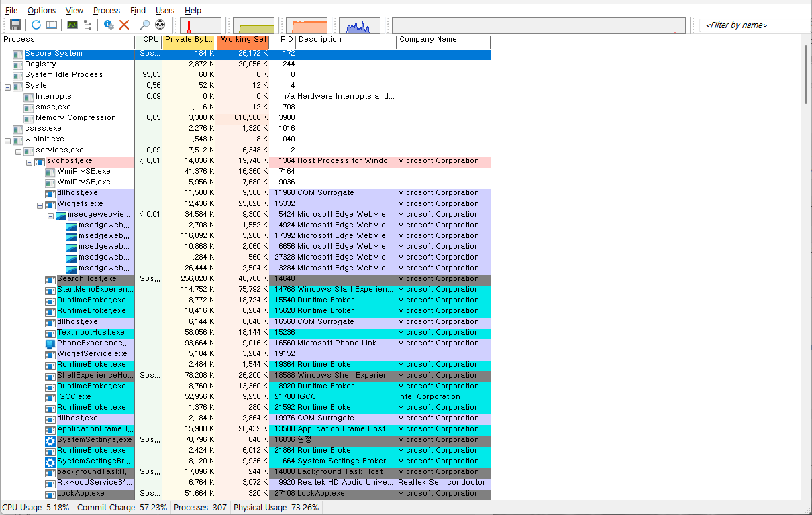Click the Refresh Now toolbar icon
This screenshot has height=515, width=812.
point(36,25)
